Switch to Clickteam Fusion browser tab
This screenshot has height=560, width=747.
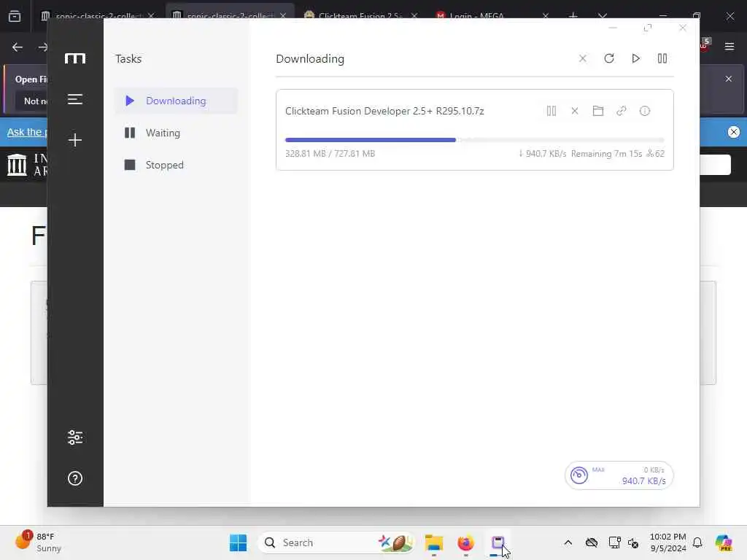[360, 16]
